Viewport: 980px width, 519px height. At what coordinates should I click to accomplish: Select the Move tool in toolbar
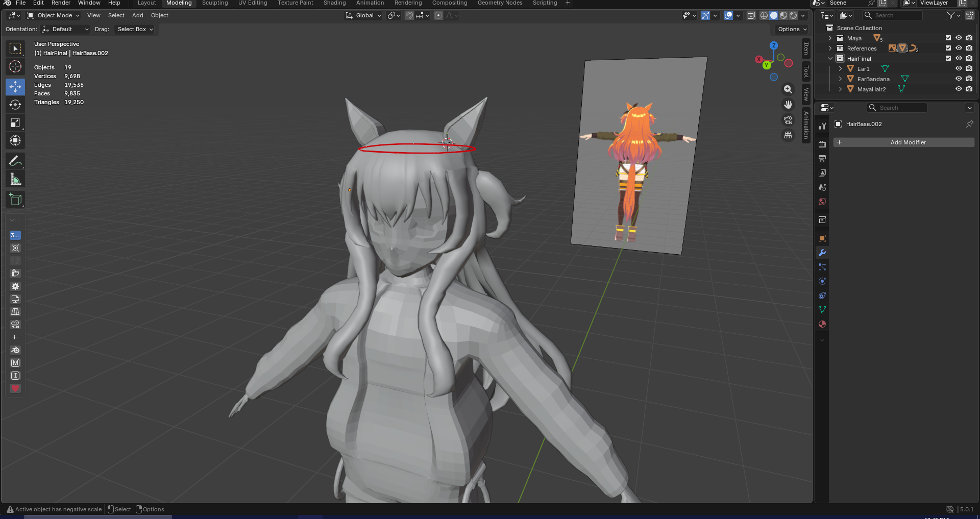pos(15,87)
